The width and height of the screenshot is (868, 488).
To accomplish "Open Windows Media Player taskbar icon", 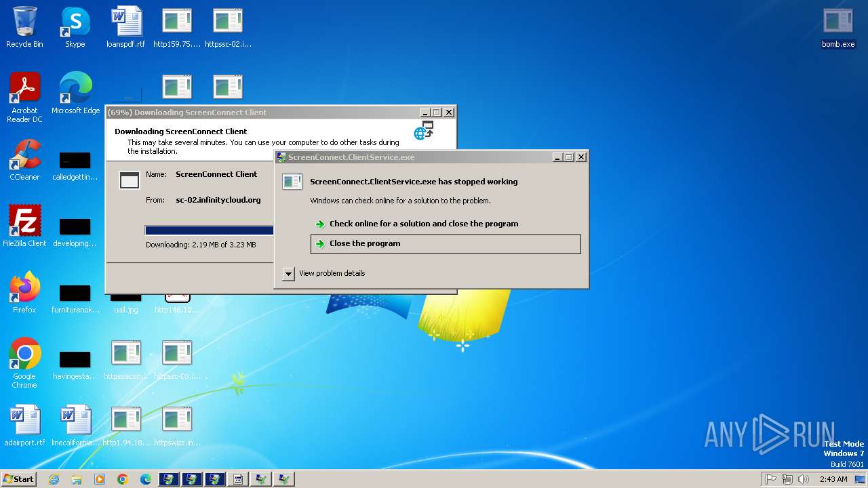I will tap(100, 479).
